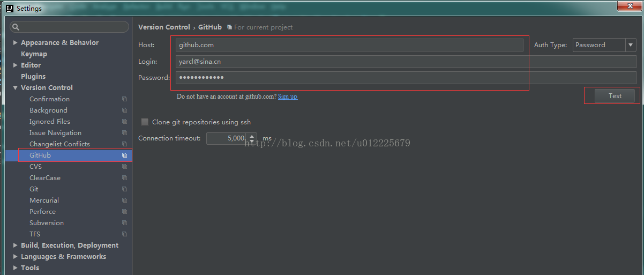This screenshot has height=275, width=644.
Task: Click the For current project icon in breadcrumb
Action: 229,27
